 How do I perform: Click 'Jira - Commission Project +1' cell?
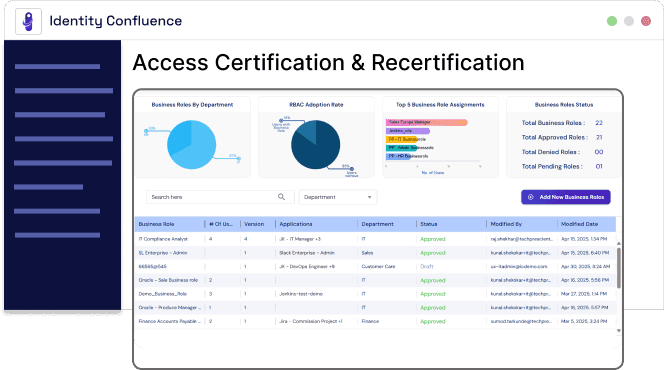311,321
